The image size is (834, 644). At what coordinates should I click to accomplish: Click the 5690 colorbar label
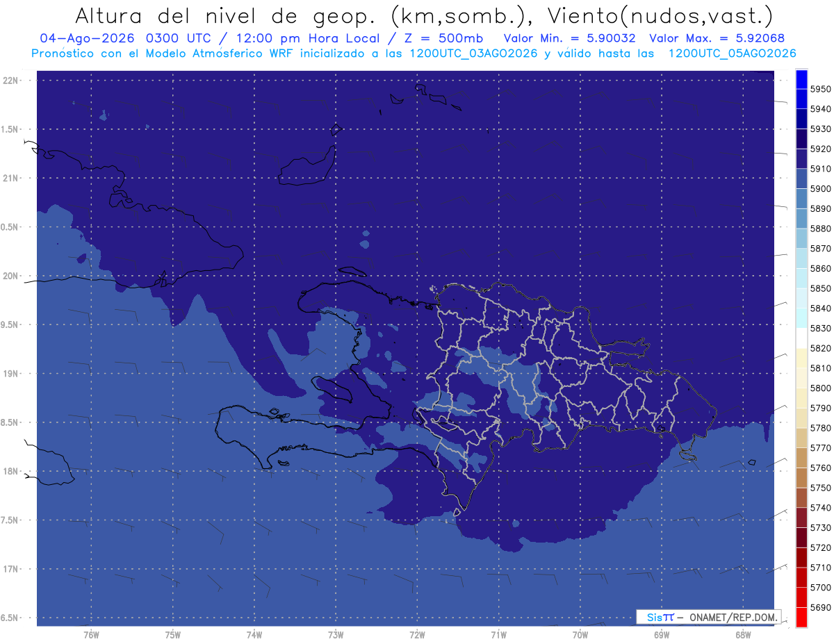(x=820, y=607)
